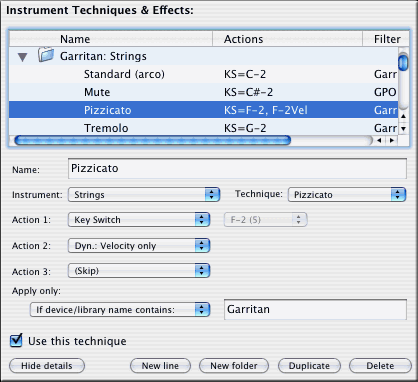Click the F-2 (5) key stepper
The width and height of the screenshot is (418, 382).
tap(265, 220)
